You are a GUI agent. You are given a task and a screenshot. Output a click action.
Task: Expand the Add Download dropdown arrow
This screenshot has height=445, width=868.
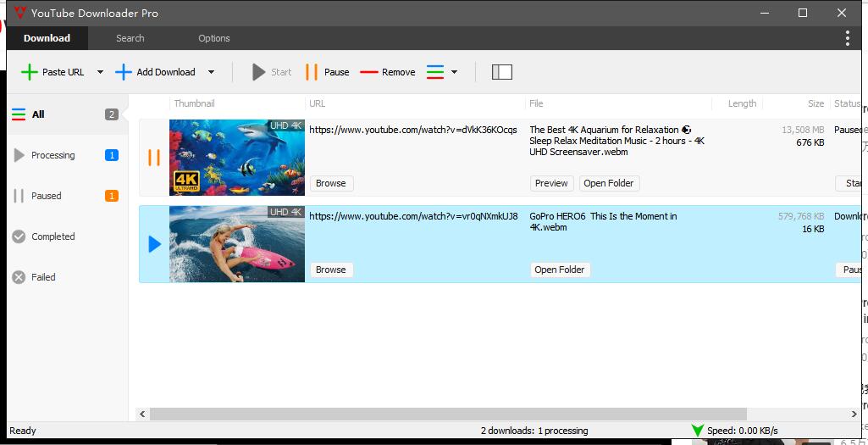(x=211, y=72)
